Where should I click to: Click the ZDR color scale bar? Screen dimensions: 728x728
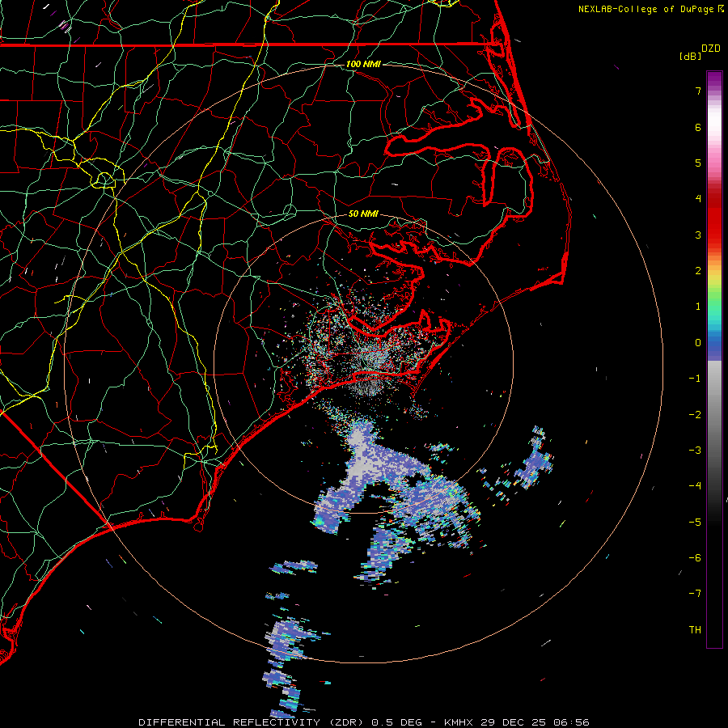714,359
